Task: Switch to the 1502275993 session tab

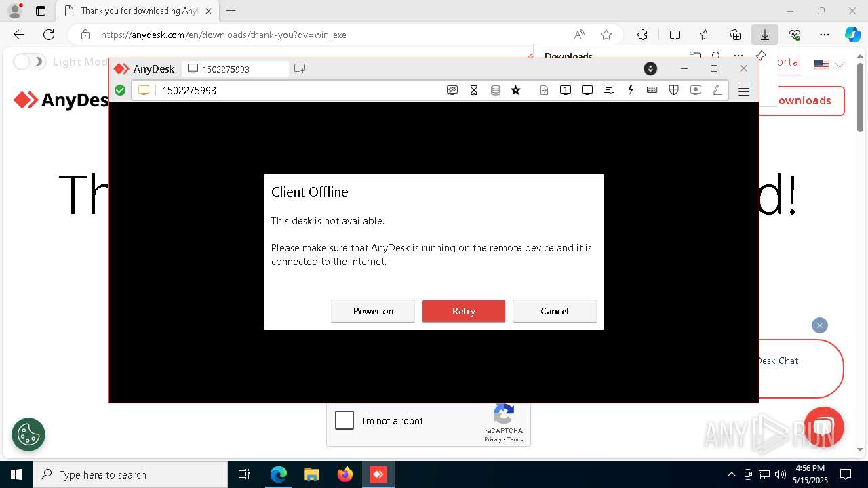Action: [235, 68]
